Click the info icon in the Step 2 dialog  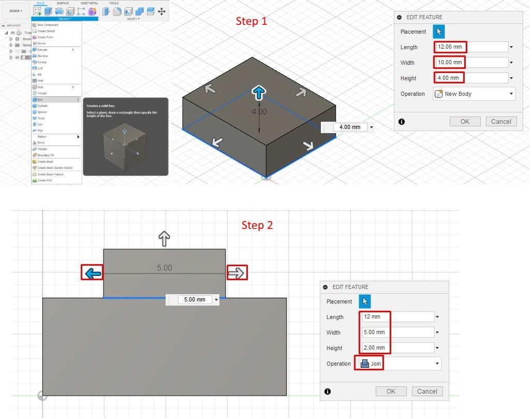[328, 392]
